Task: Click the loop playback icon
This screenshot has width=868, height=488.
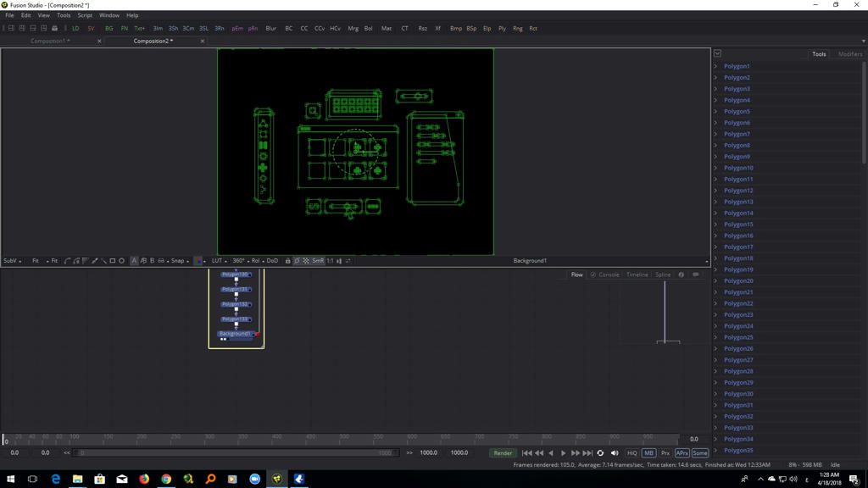Action: click(600, 453)
